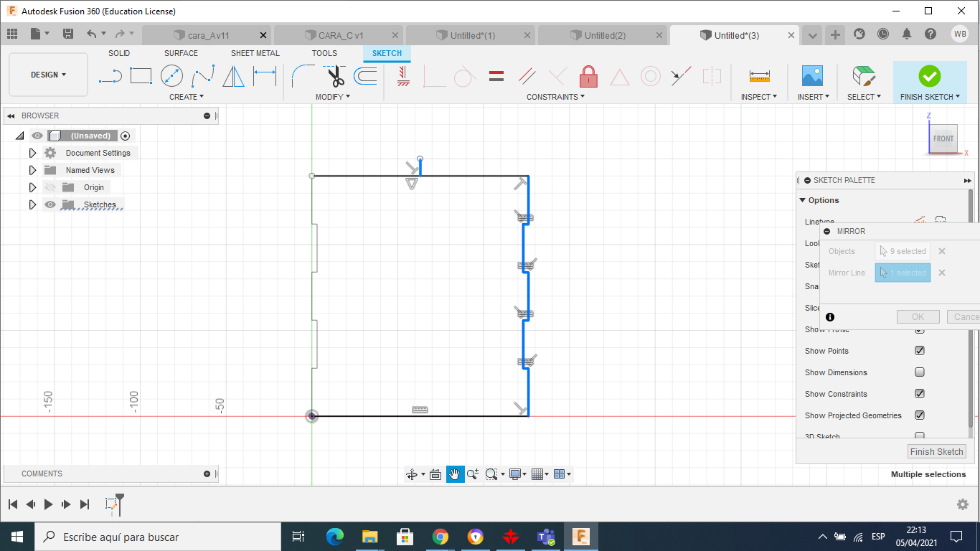Viewport: 980px width, 551px height.
Task: Expand the Document Settings node
Action: (x=32, y=153)
